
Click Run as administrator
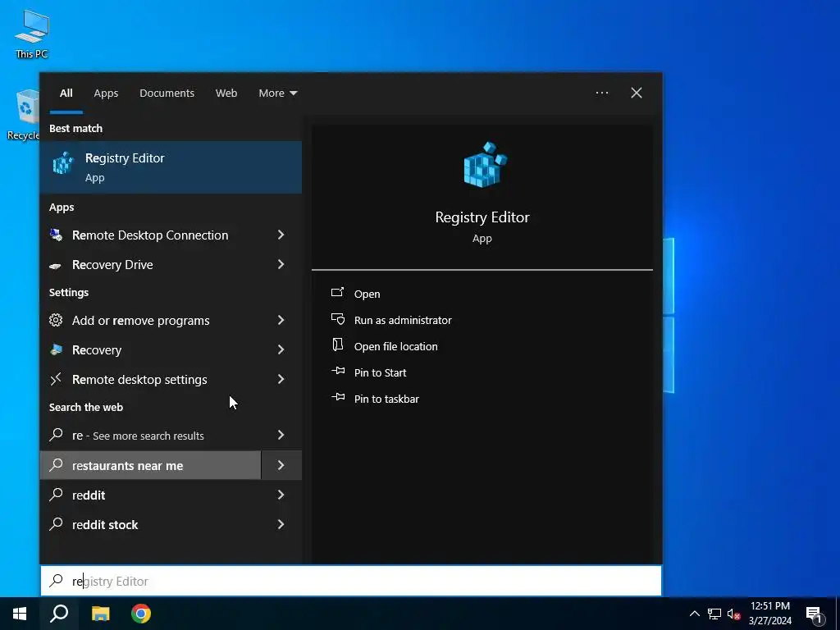click(x=403, y=321)
